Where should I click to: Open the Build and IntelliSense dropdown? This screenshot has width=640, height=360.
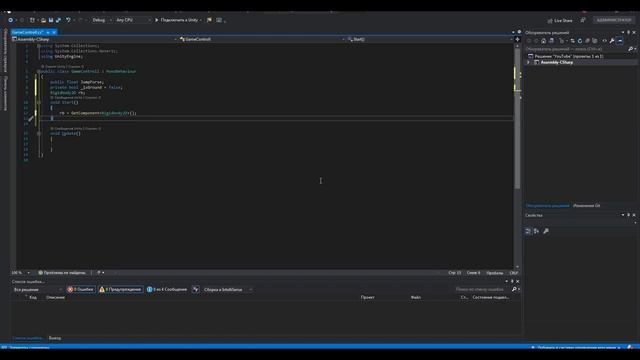(227, 290)
